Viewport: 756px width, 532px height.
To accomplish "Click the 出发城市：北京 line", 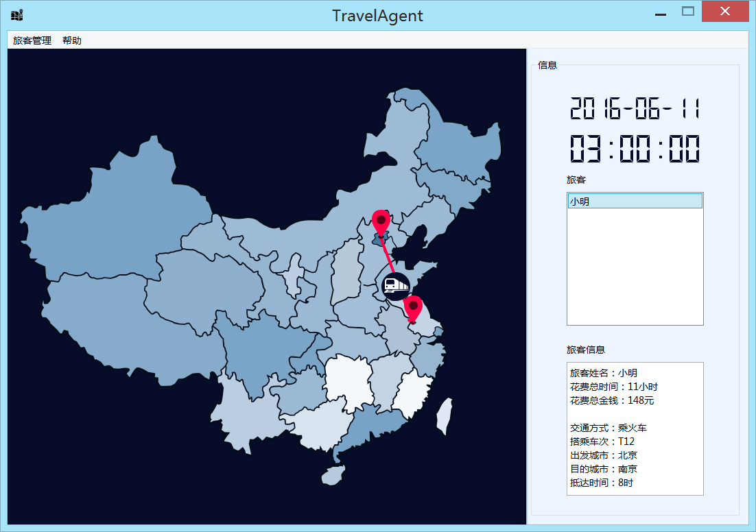I will (x=603, y=455).
